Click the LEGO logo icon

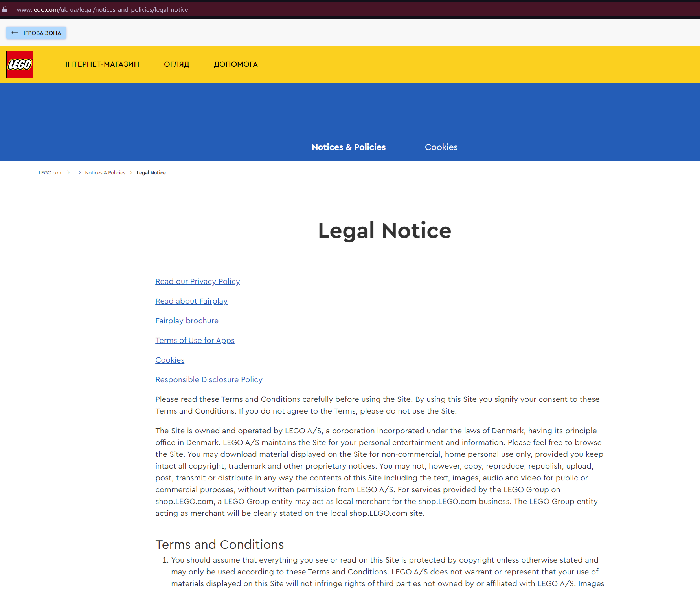click(x=20, y=64)
